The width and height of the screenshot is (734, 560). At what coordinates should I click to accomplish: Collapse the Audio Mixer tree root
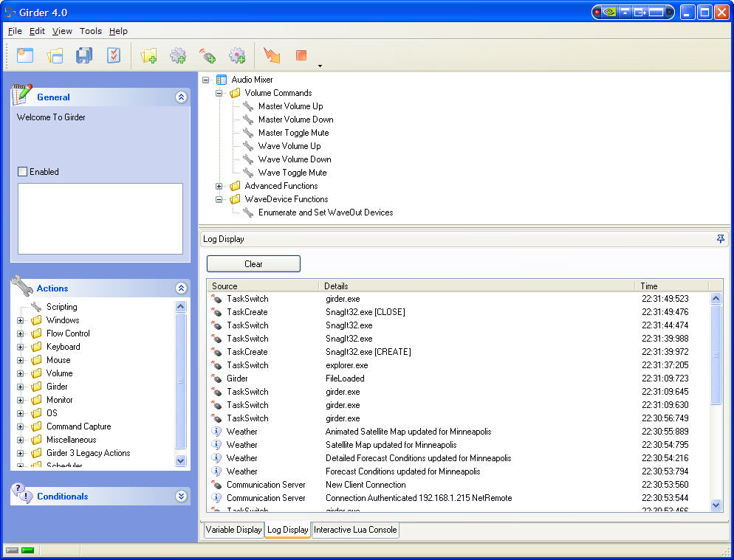(205, 80)
